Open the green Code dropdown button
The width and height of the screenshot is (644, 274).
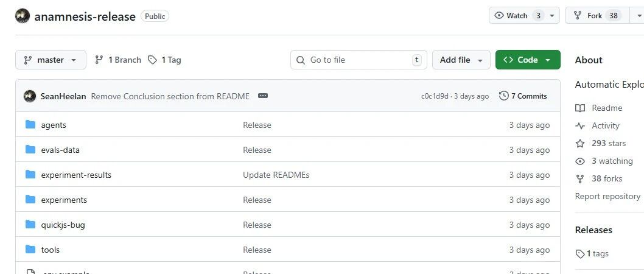point(528,60)
